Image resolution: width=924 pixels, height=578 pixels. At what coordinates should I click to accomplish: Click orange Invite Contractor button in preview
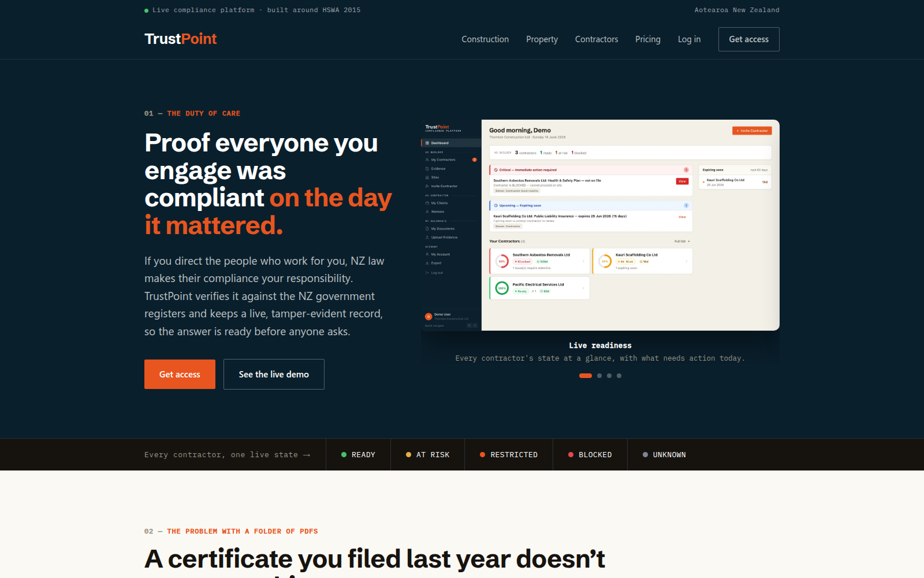tap(752, 131)
